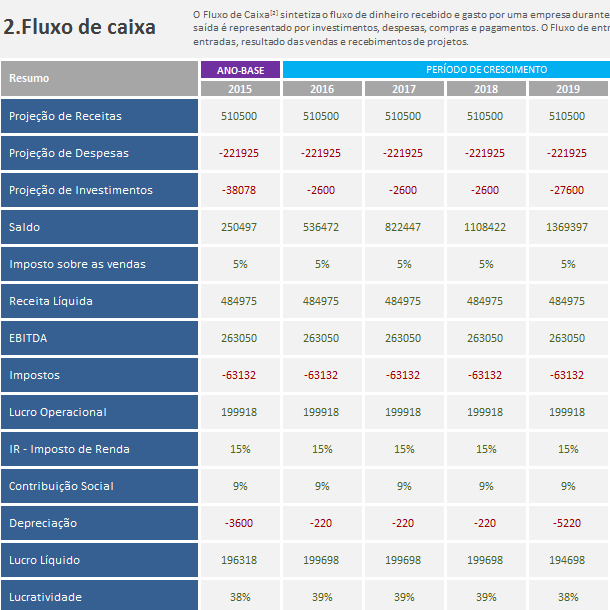Select the PERÍODO DE CRESCIMENTO header

coord(447,70)
